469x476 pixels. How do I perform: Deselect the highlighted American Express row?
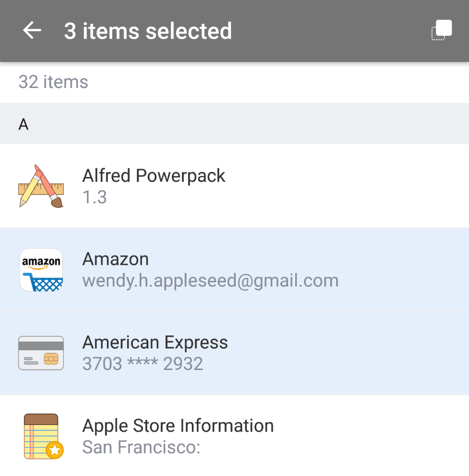[x=234, y=353]
